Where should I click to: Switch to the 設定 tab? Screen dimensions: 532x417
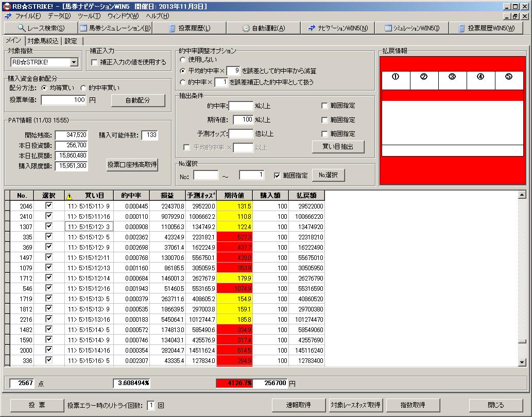(71, 41)
